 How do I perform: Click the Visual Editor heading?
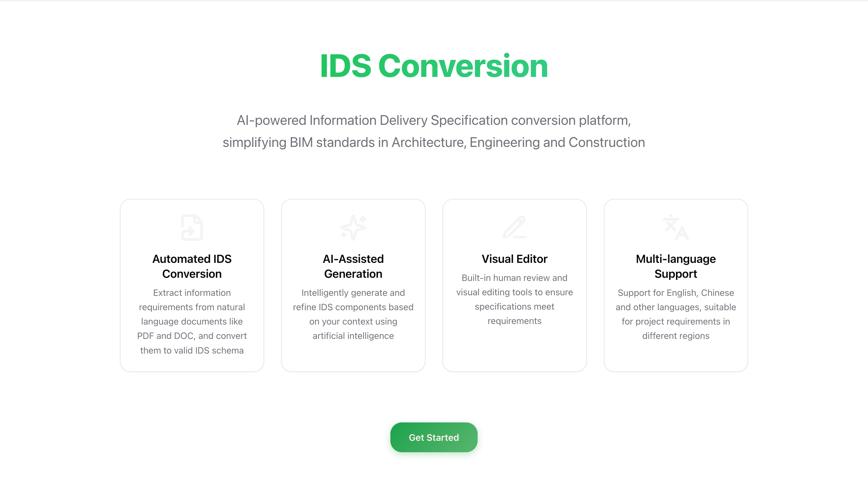tap(514, 259)
